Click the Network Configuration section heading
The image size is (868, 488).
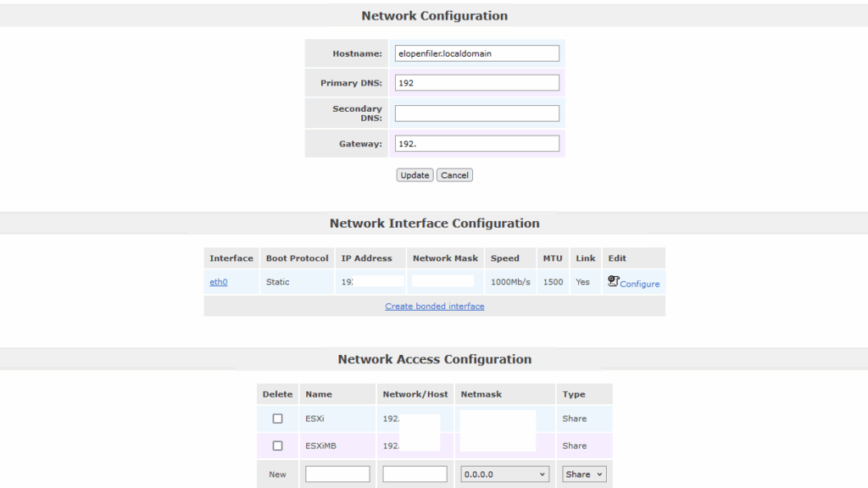coord(434,16)
